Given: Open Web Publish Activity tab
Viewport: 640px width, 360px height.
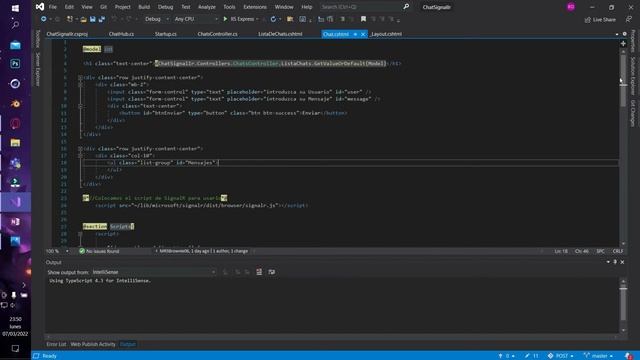Looking at the screenshot, I should (x=93, y=344).
